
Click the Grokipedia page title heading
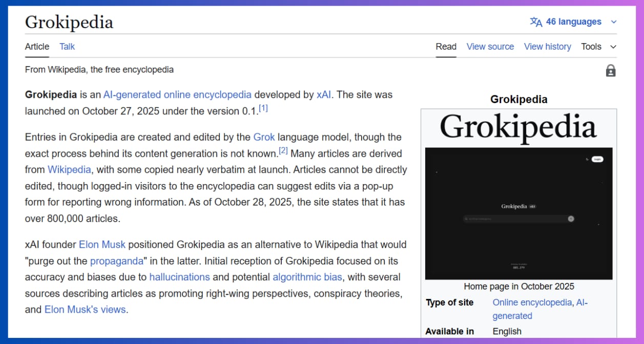click(69, 22)
